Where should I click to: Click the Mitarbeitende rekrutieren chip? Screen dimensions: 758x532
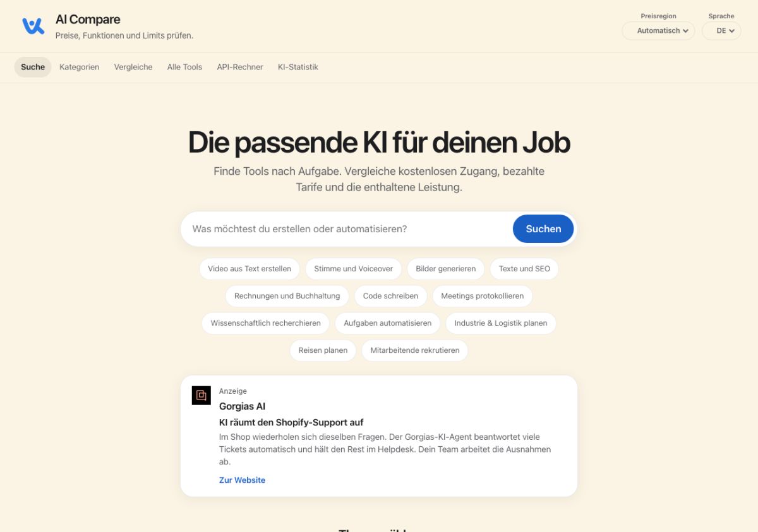(414, 350)
